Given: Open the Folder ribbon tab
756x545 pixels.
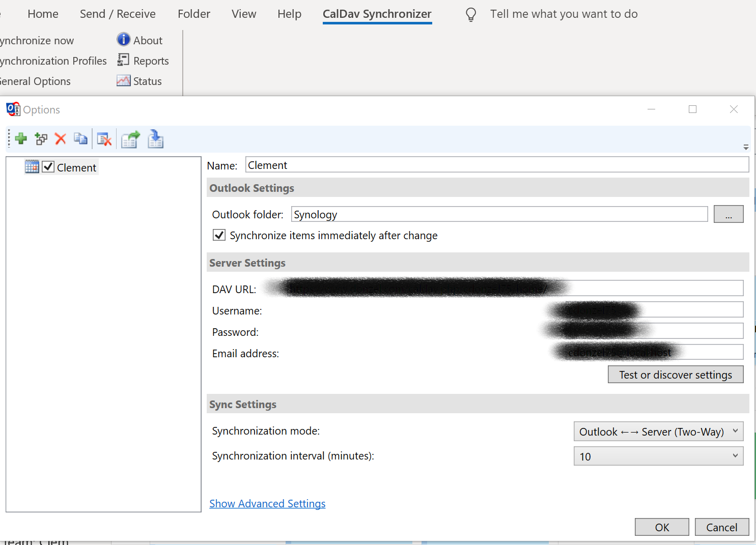Looking at the screenshot, I should [194, 14].
